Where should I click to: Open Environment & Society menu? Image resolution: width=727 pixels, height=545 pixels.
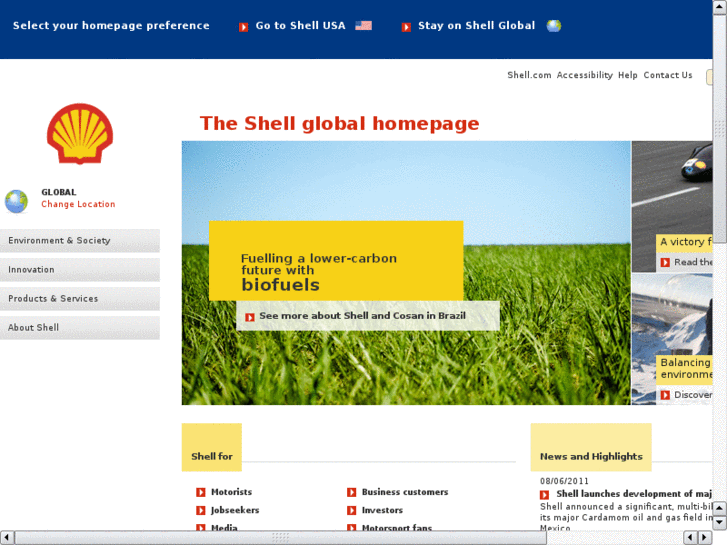pyautogui.click(x=80, y=240)
